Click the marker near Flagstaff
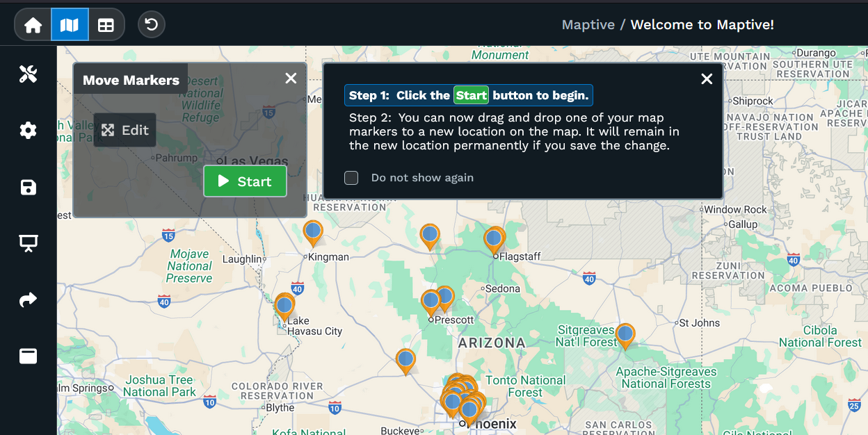The width and height of the screenshot is (868, 435). [494, 240]
